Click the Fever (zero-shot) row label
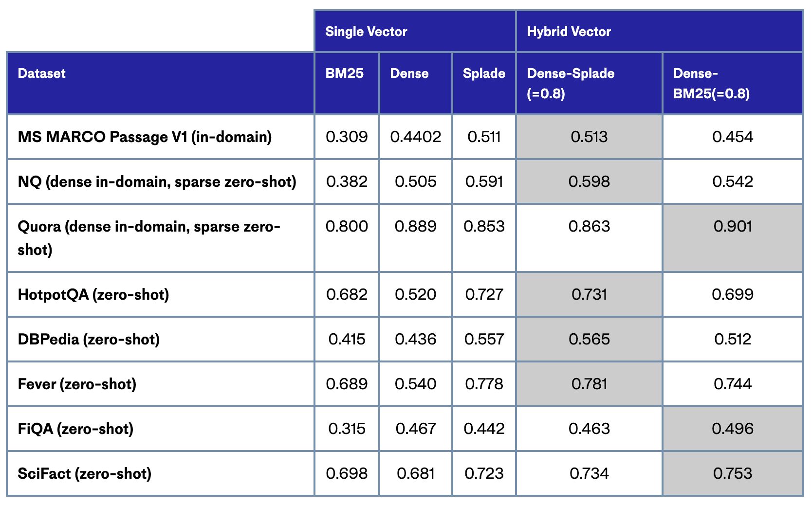This screenshot has width=812, height=505. point(77,384)
